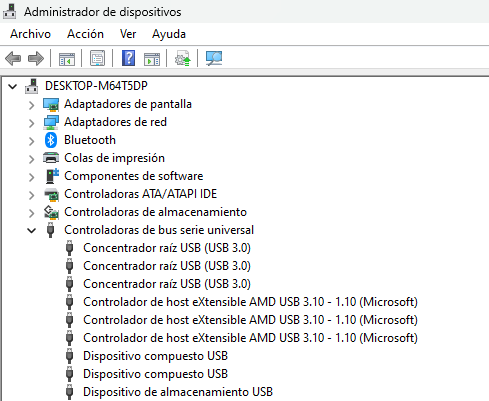Click the Device Manager title bar icon
The width and height of the screenshot is (489, 401).
point(9,11)
